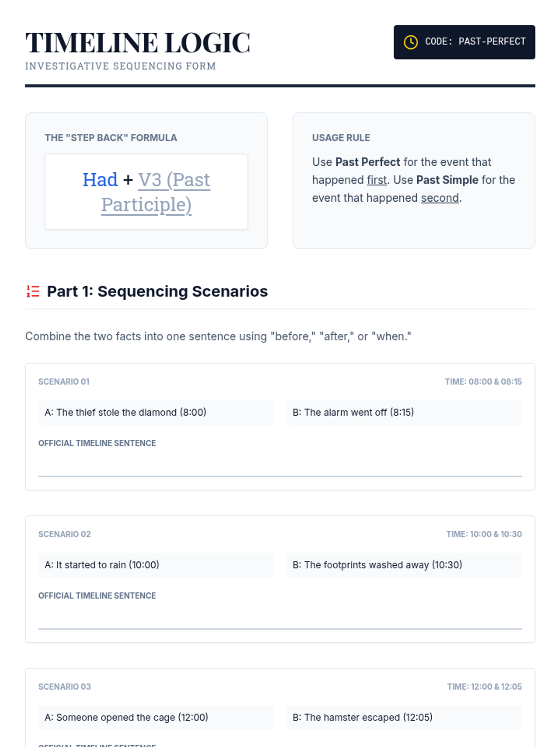The height and width of the screenshot is (747, 560).
Task: Click the red numbered-list icon beside Part 1
Action: (x=33, y=291)
